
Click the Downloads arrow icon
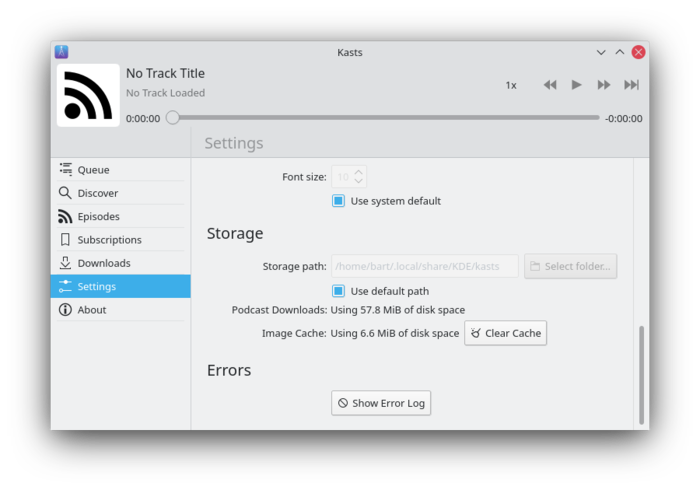click(x=65, y=263)
